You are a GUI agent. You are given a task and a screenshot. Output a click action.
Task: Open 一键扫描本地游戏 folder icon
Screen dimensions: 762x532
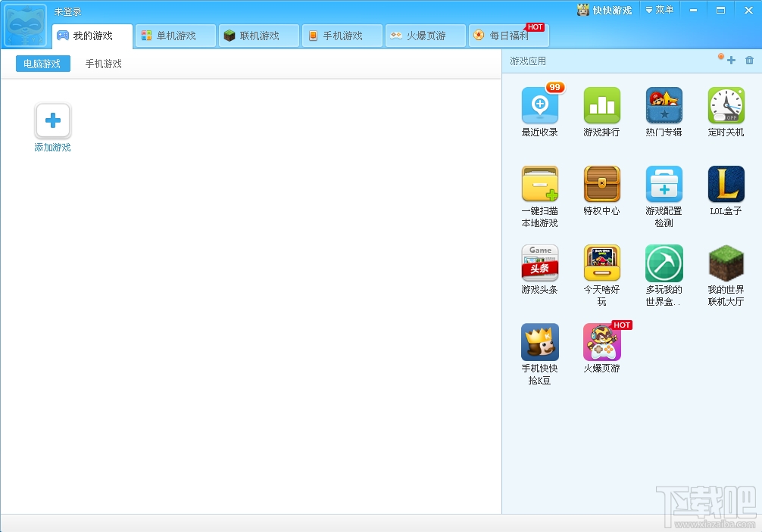coord(540,184)
